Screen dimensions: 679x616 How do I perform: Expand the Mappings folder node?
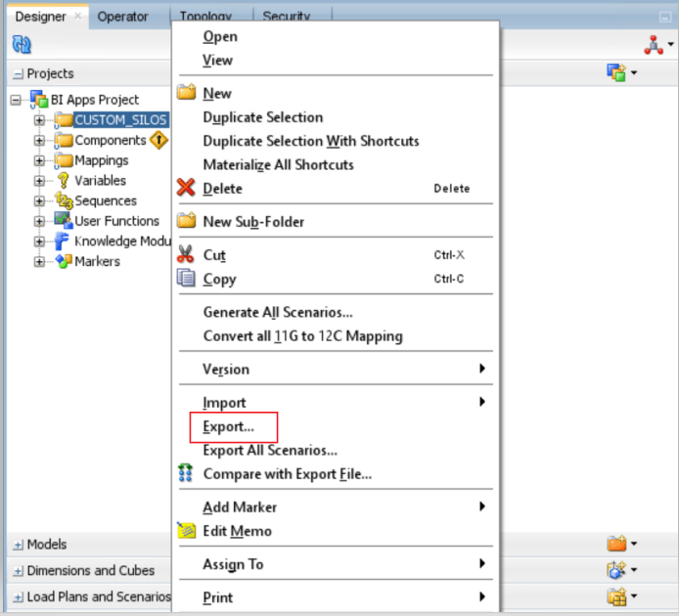39,160
